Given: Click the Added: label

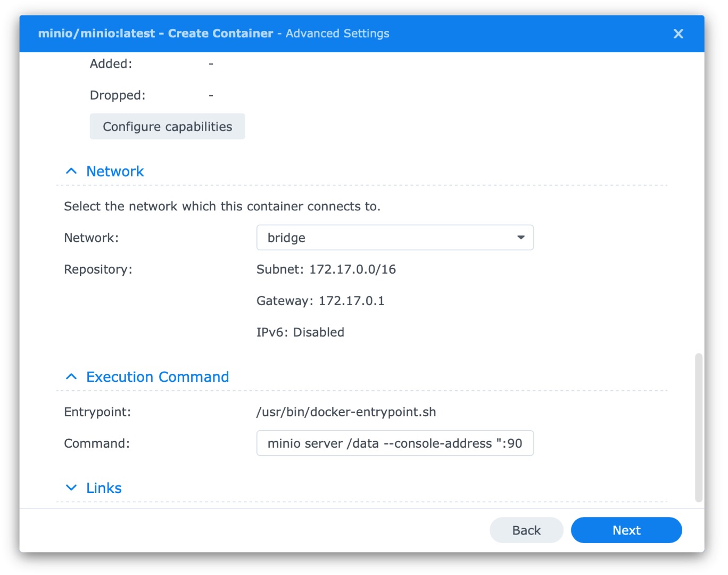Looking at the screenshot, I should point(111,64).
